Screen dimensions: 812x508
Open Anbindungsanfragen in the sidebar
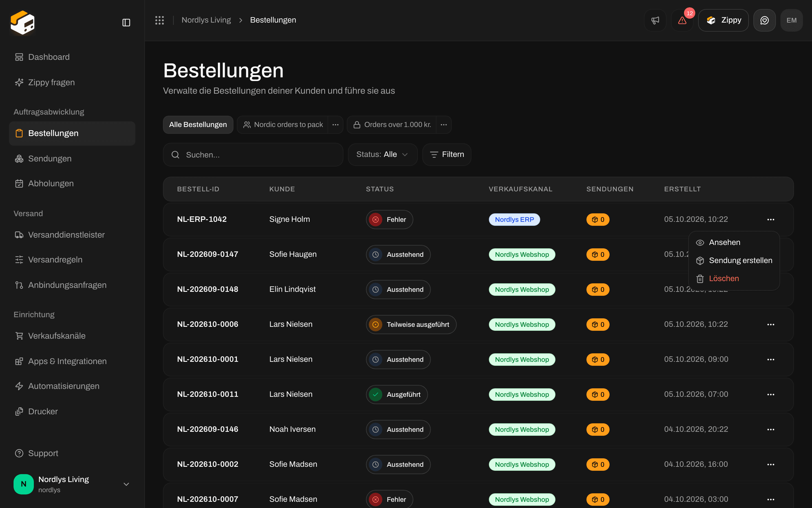point(72,285)
